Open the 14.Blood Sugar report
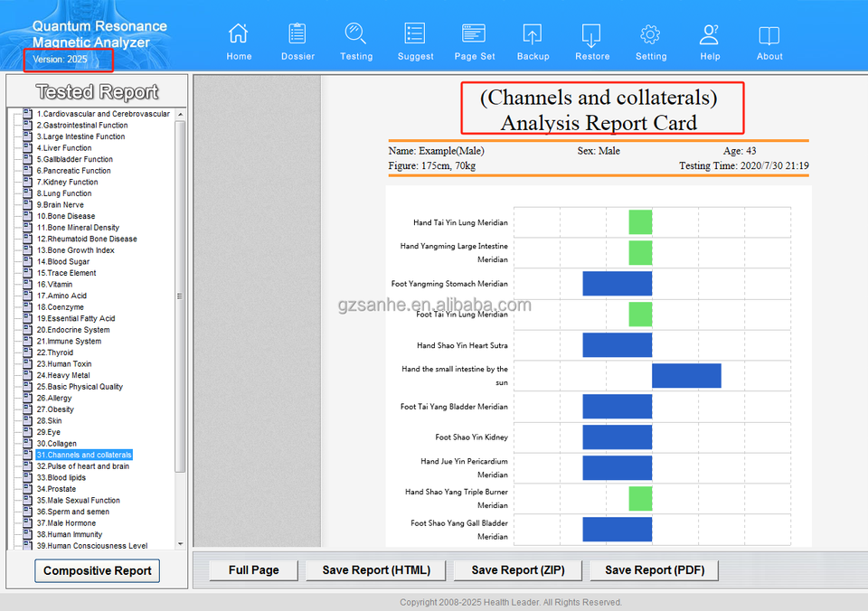Image resolution: width=868 pixels, height=611 pixels. pyautogui.click(x=62, y=261)
